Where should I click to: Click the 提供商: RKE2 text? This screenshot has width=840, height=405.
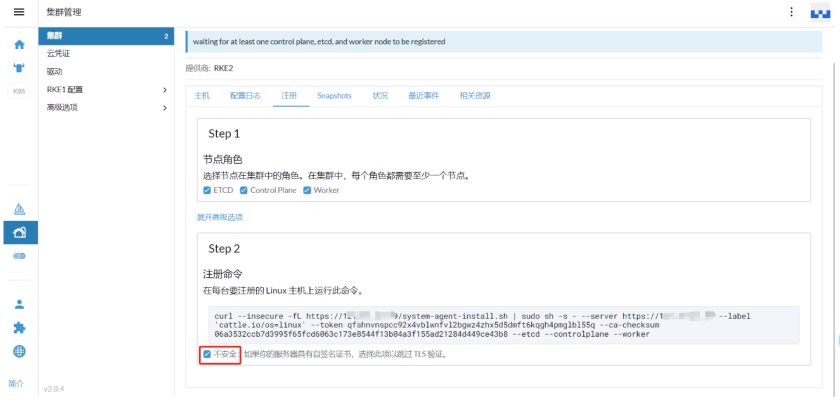[209, 68]
